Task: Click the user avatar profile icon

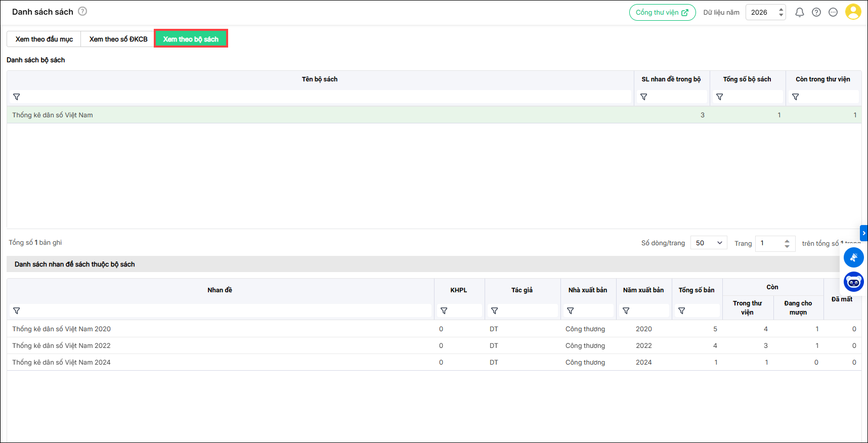Action: 853,12
